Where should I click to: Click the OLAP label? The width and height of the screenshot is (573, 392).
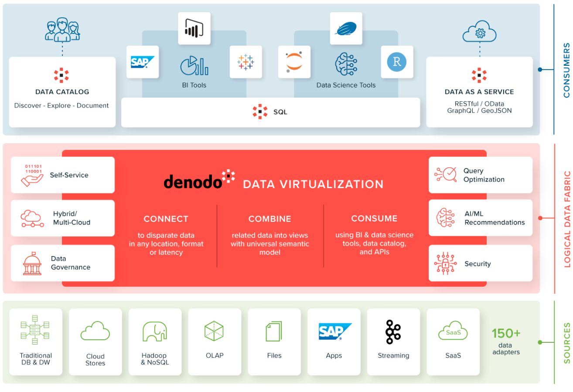tap(215, 355)
